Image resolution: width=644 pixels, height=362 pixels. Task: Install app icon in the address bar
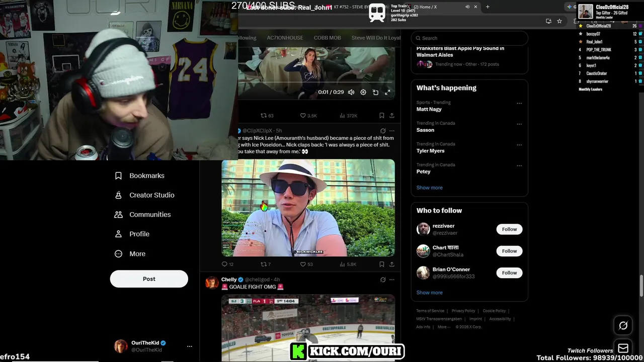point(548,21)
